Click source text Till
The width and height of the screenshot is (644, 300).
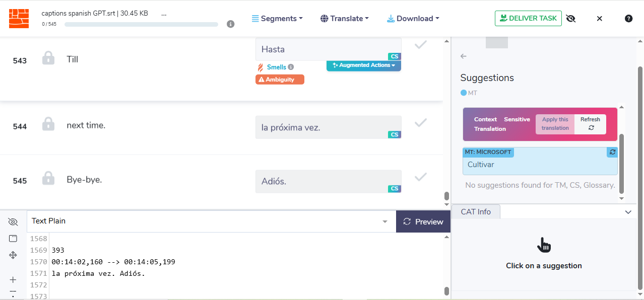[x=73, y=59]
